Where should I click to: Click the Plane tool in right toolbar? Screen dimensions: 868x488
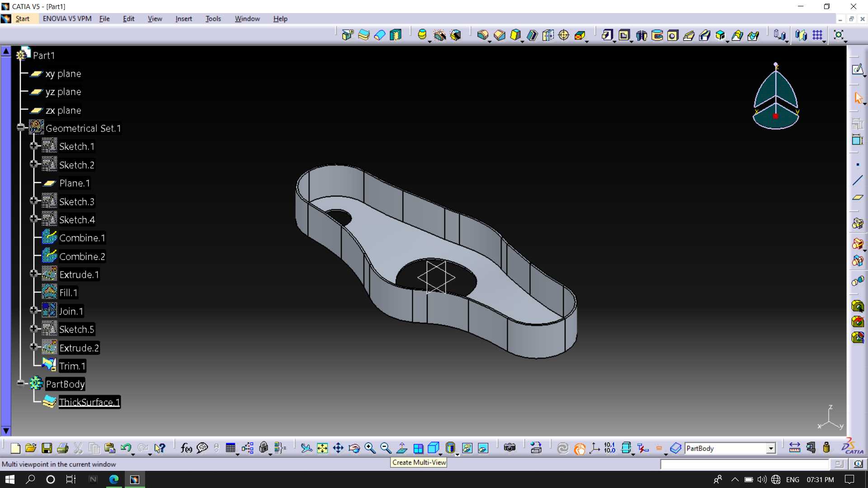pyautogui.click(x=858, y=197)
